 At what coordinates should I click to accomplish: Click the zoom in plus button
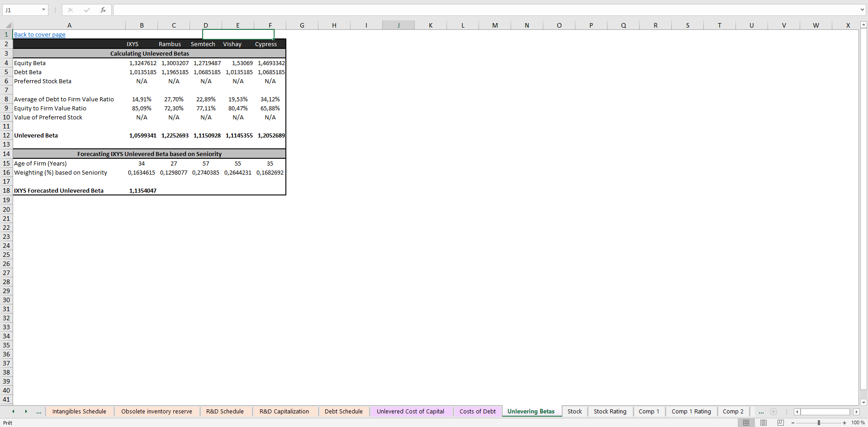pyautogui.click(x=844, y=422)
